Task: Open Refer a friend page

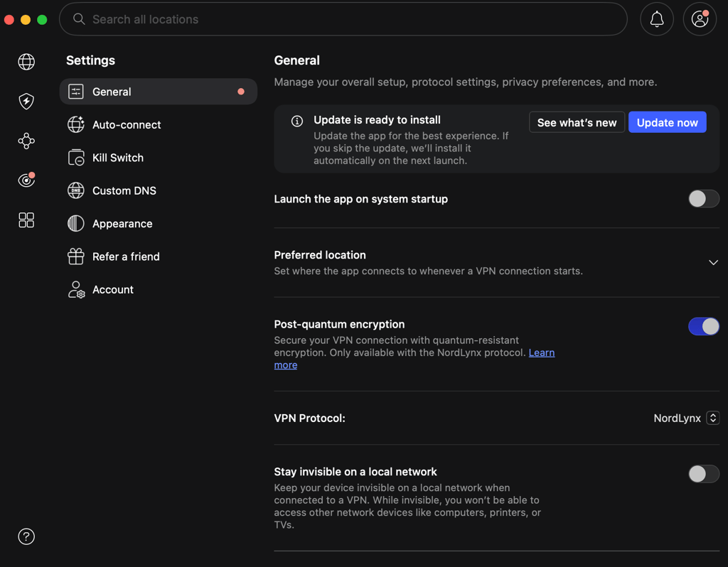Action: (159, 256)
